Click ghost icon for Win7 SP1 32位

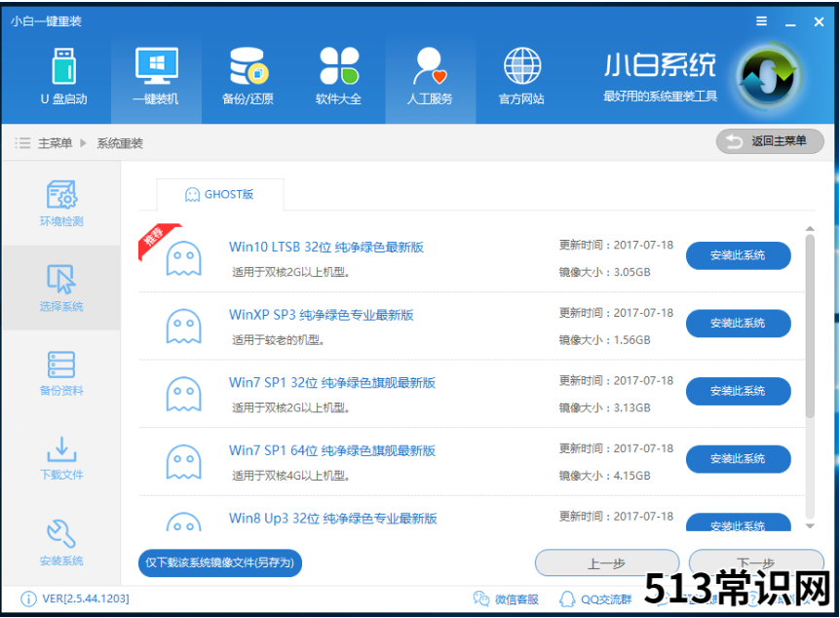184,394
